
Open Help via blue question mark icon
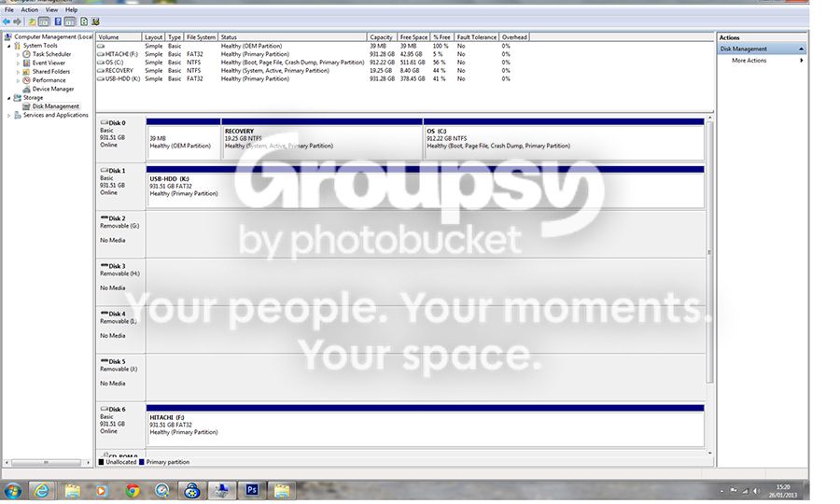click(x=58, y=21)
